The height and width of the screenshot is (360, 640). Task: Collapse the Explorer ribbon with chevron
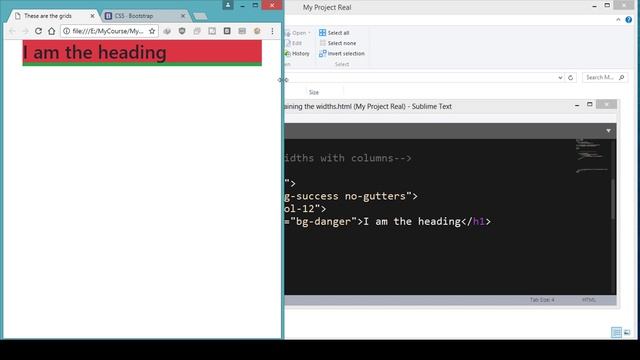[x=618, y=20]
